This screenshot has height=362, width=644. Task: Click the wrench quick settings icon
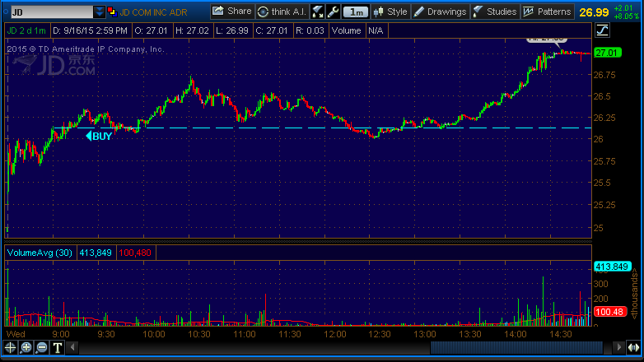(333, 12)
